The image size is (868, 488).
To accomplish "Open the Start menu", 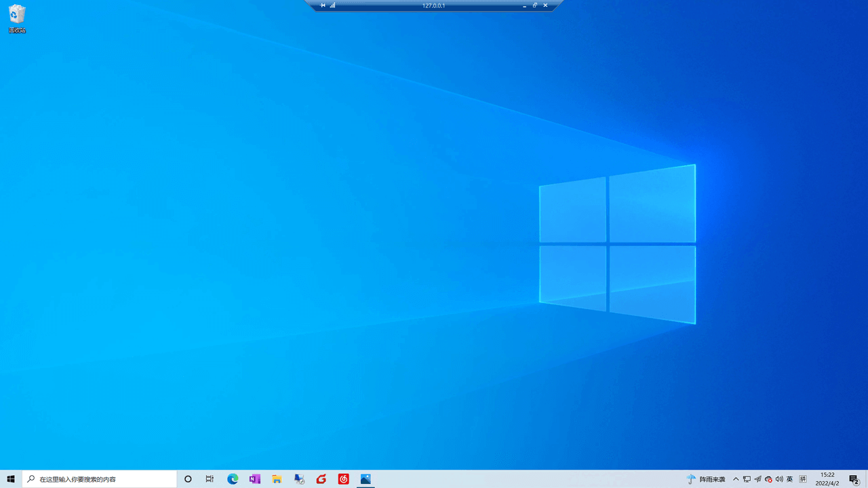I will pos(10,479).
